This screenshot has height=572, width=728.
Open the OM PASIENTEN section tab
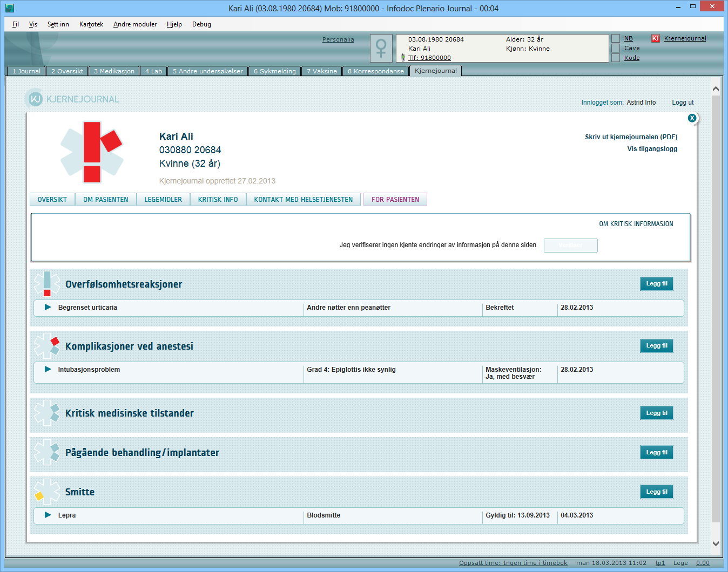click(106, 200)
